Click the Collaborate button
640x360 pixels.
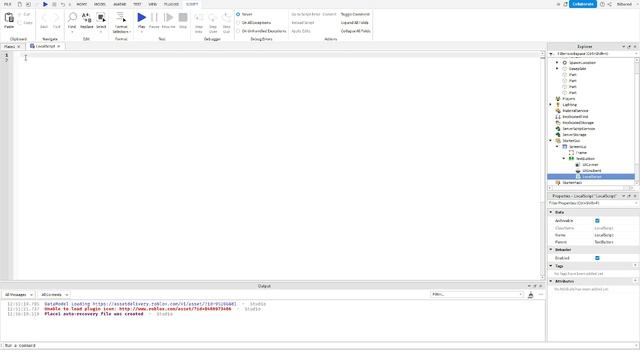583,4
